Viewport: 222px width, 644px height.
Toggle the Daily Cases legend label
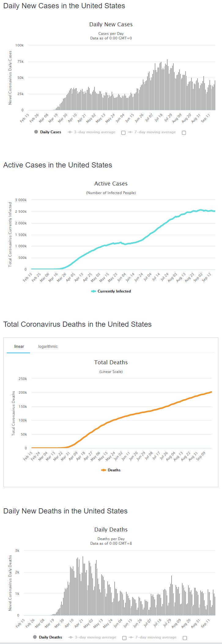tap(50, 132)
